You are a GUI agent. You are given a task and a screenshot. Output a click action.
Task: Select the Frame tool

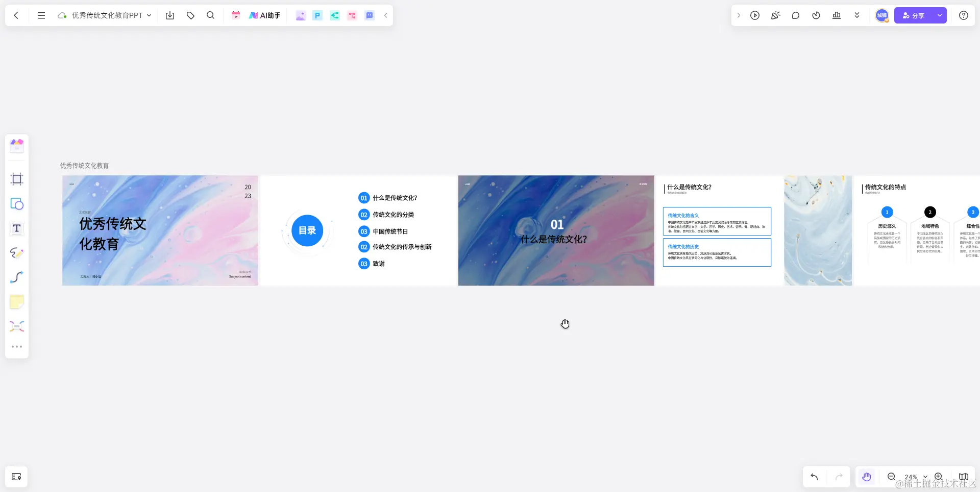pyautogui.click(x=17, y=179)
